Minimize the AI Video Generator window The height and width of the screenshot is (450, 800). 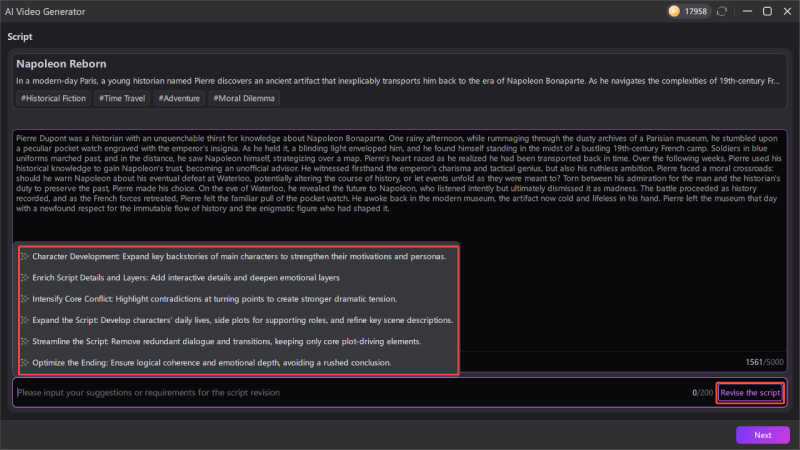[745, 11]
